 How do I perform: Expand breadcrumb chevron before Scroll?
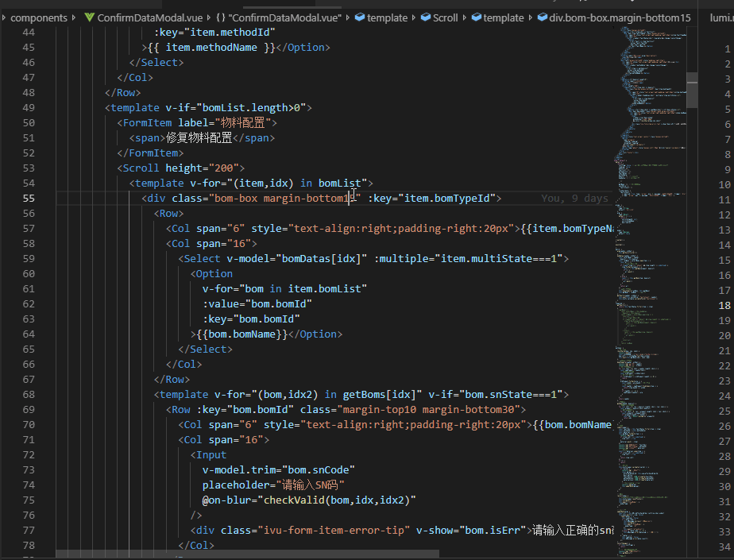414,17
